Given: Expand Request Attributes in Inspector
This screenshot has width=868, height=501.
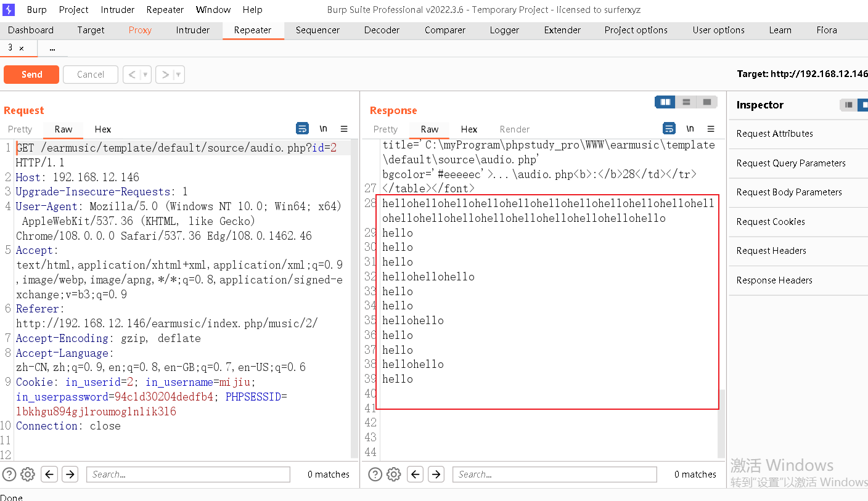Looking at the screenshot, I should [x=798, y=134].
